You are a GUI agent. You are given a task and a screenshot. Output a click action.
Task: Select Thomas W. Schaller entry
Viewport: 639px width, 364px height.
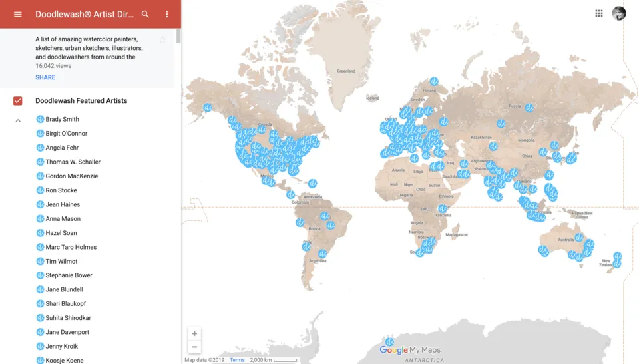73,162
